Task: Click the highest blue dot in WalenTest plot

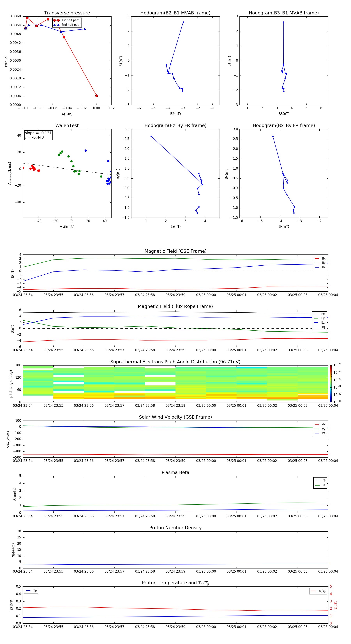Action: pos(86,150)
